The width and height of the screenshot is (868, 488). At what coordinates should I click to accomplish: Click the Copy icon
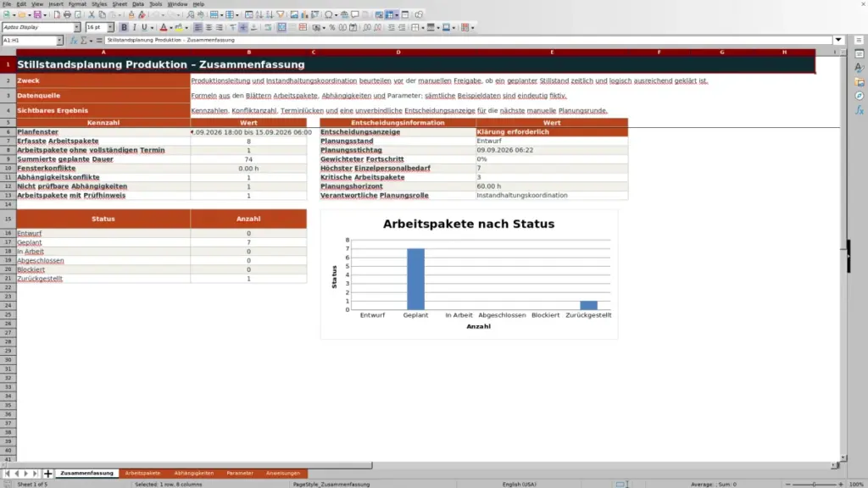click(x=102, y=14)
